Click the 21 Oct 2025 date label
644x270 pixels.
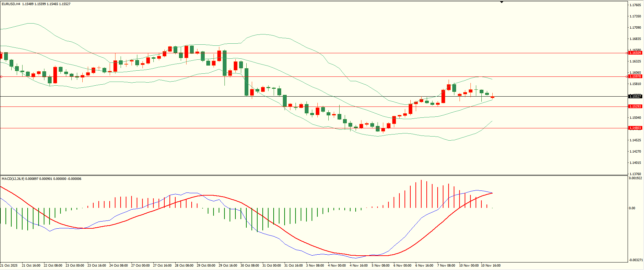(x=9, y=266)
